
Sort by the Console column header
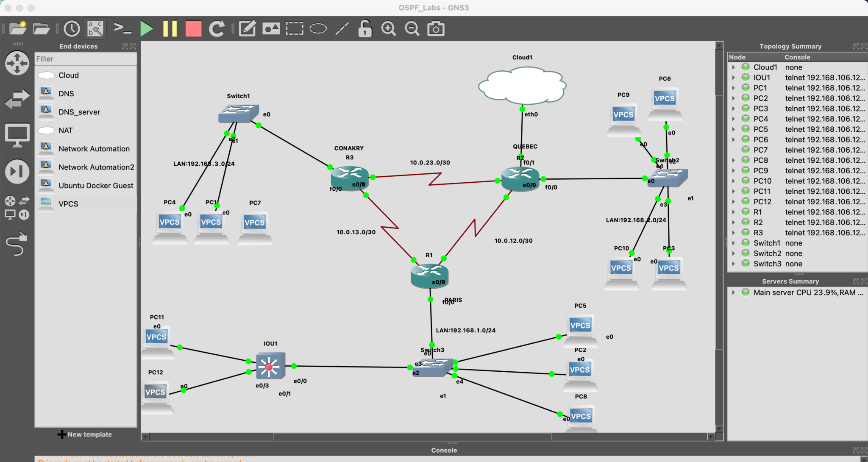click(825, 57)
